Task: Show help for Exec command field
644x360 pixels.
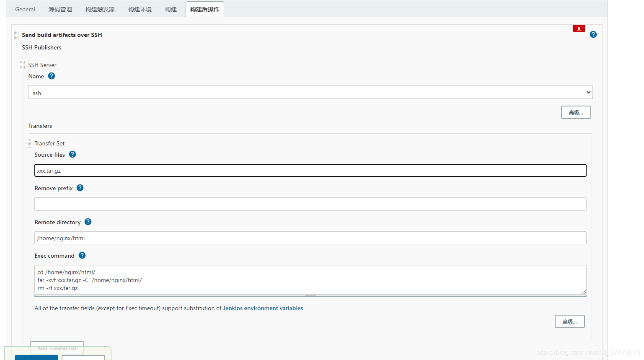Action: (x=82, y=255)
